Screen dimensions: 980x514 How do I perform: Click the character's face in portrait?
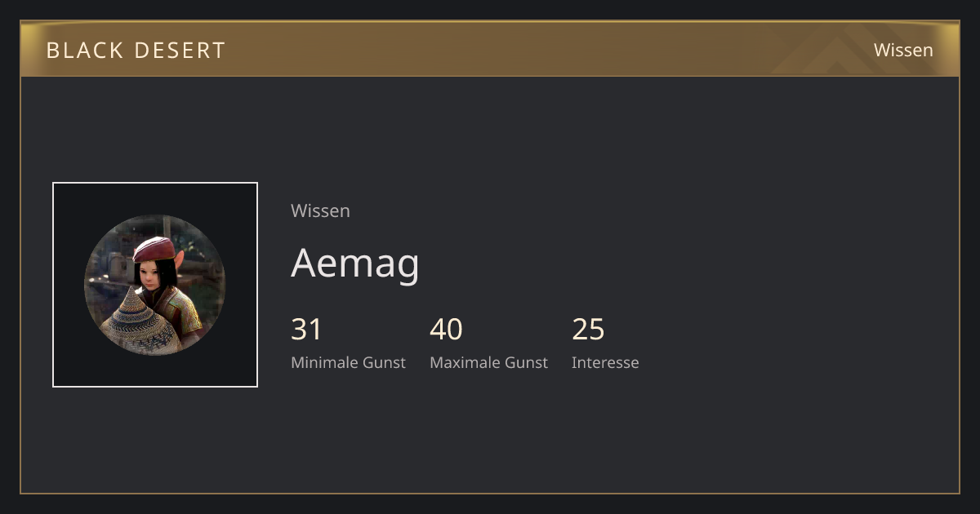[152, 274]
